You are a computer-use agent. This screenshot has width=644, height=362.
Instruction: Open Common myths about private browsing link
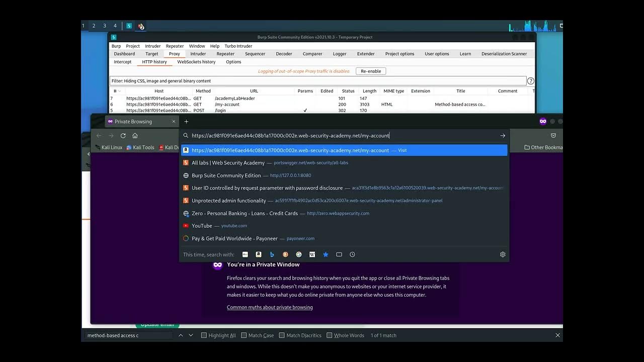pos(270,307)
